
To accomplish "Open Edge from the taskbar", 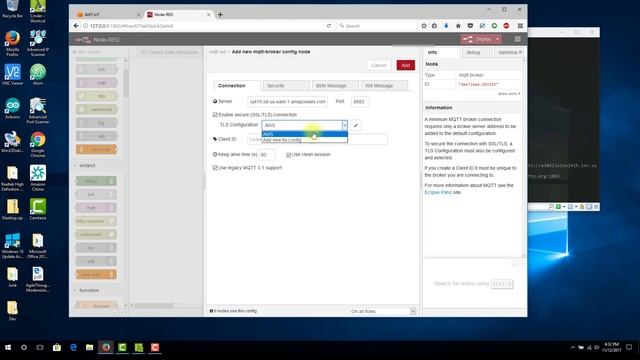I will [x=73, y=347].
